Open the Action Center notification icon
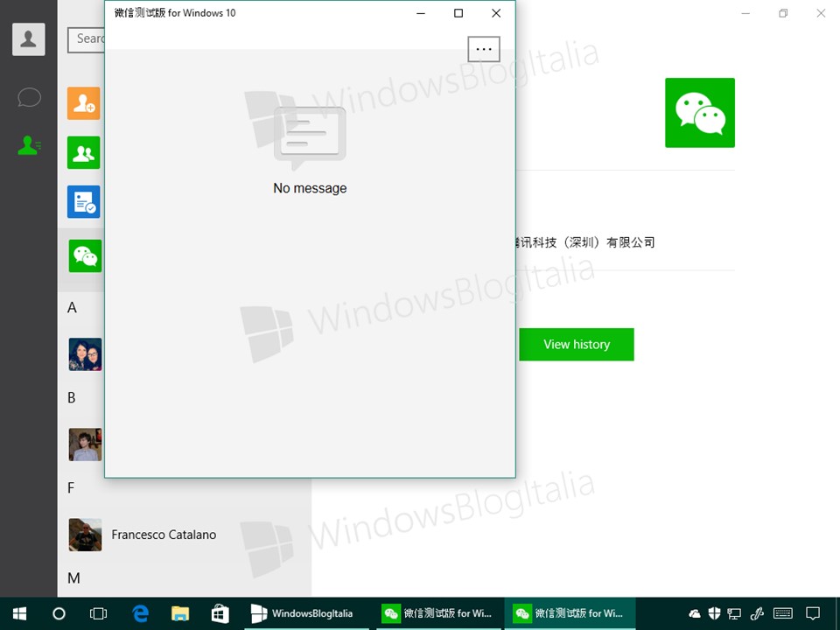This screenshot has width=840, height=630. (813, 613)
